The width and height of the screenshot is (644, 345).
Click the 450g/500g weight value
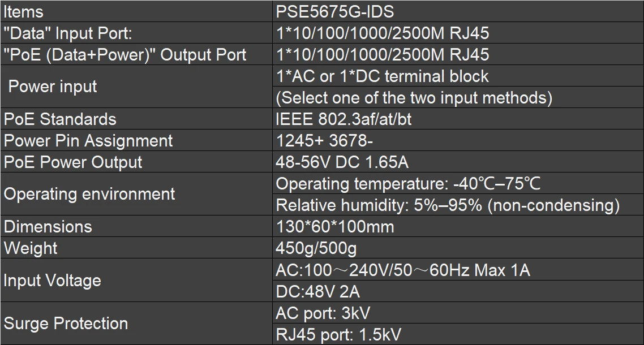coord(316,248)
